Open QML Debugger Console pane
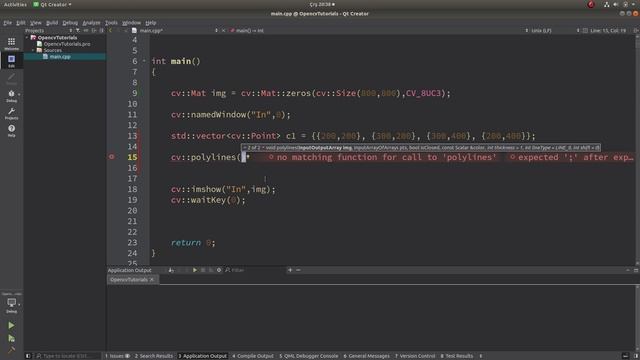Screen dimensions: 640x360 [x=309, y=356]
